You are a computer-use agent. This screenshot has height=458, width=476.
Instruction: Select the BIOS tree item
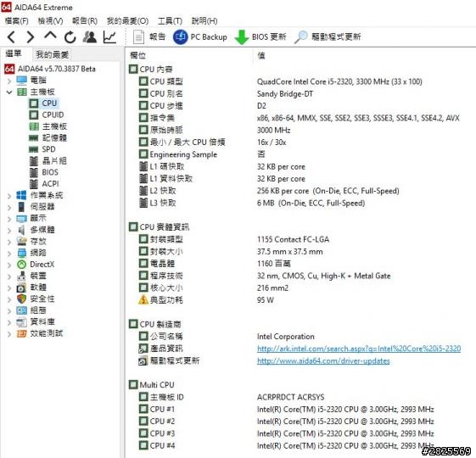click(50, 172)
